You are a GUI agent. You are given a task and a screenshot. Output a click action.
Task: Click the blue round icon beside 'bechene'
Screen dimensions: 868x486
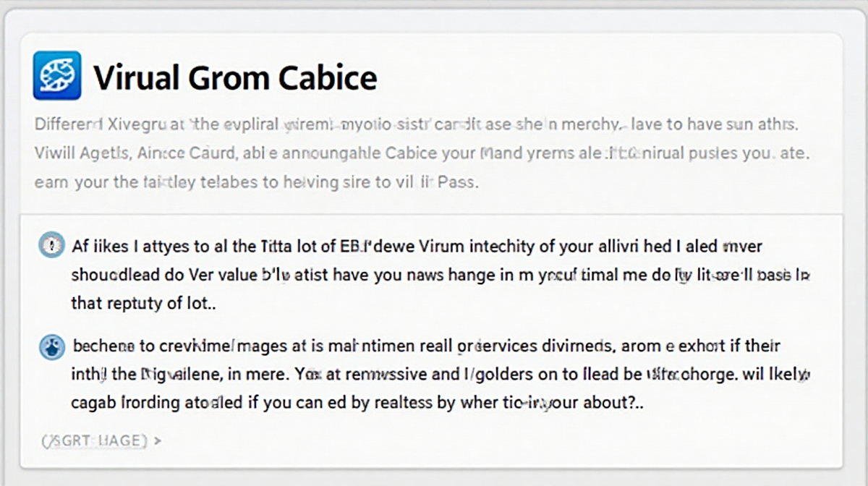tap(51, 347)
